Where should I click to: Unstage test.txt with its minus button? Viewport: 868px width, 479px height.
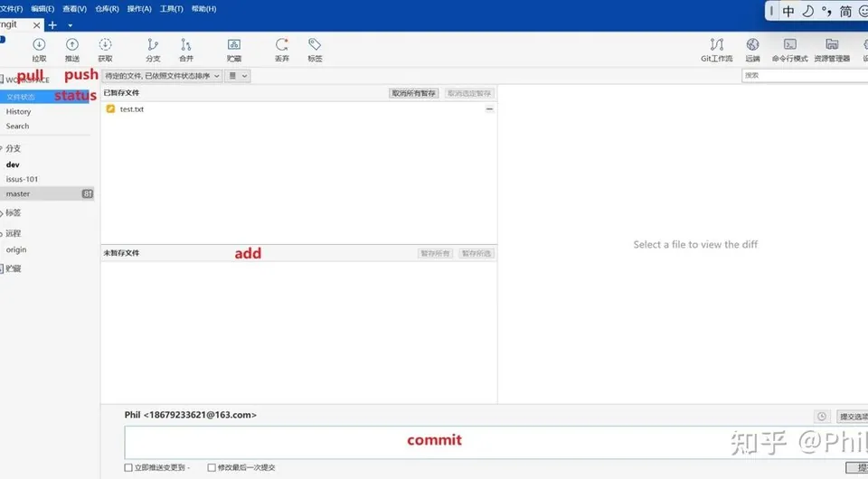pos(489,109)
